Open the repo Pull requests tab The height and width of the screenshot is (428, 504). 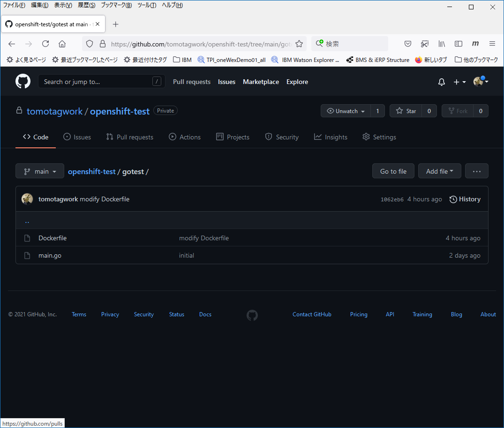[130, 137]
